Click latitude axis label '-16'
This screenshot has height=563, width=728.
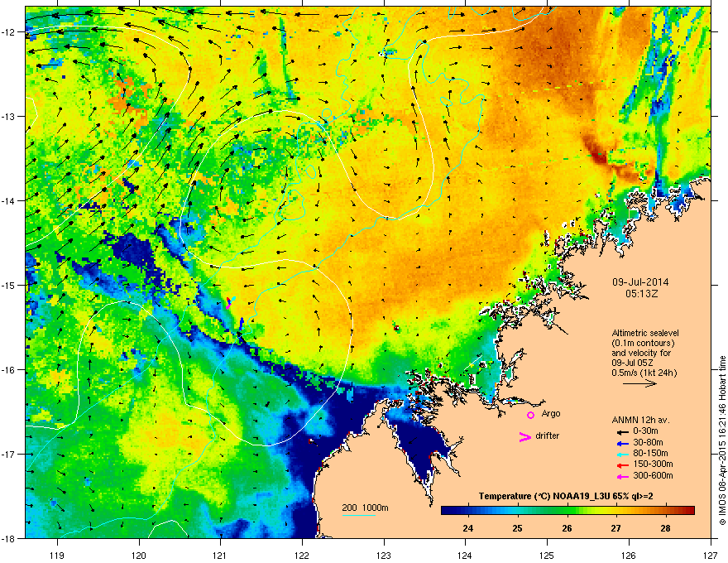point(8,370)
